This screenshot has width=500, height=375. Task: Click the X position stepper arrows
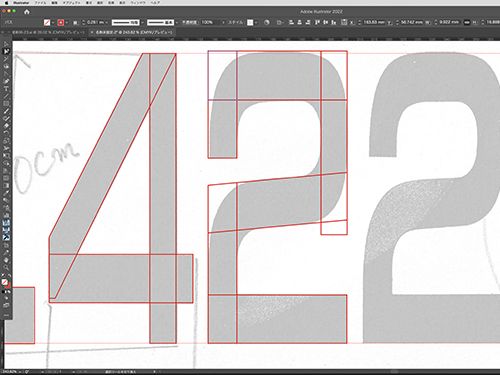pos(360,22)
